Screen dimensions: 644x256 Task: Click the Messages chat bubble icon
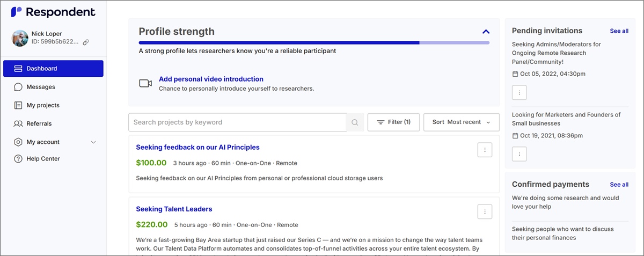point(18,87)
